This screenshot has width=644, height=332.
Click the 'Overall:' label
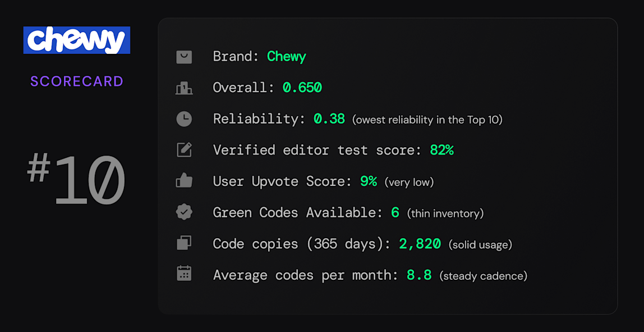tap(243, 88)
